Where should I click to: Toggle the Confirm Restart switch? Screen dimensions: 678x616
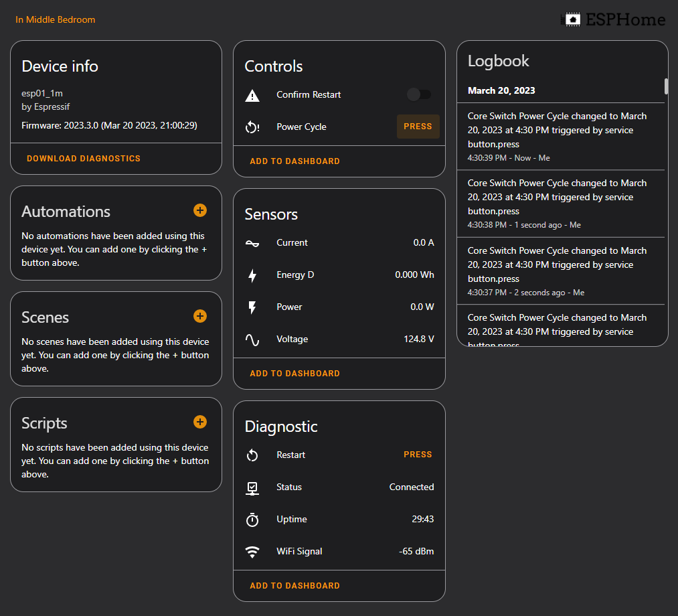419,94
